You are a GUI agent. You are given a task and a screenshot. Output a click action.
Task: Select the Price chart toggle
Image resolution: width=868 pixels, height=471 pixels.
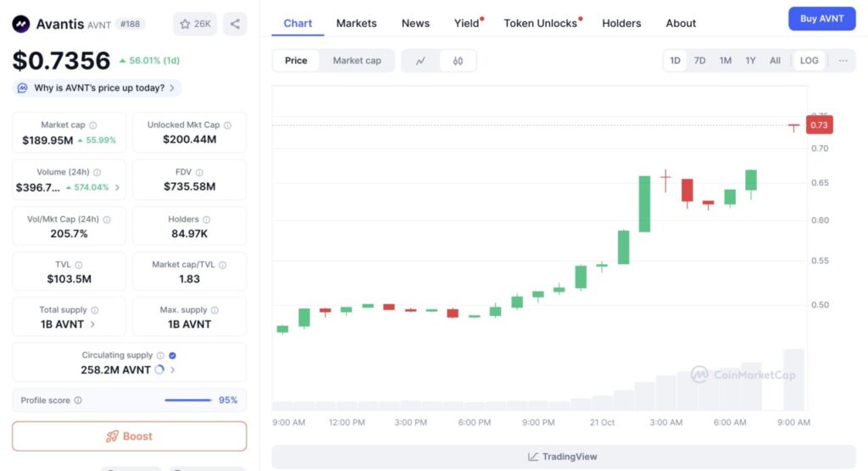296,61
